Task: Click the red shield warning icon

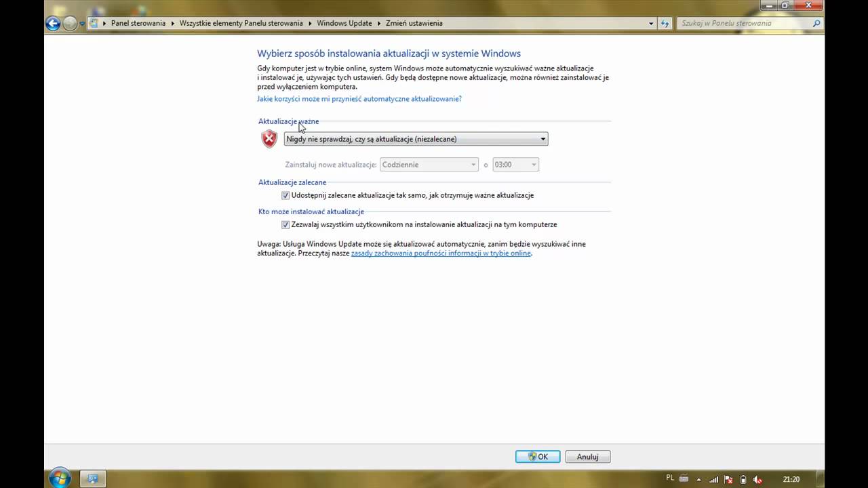Action: [270, 139]
